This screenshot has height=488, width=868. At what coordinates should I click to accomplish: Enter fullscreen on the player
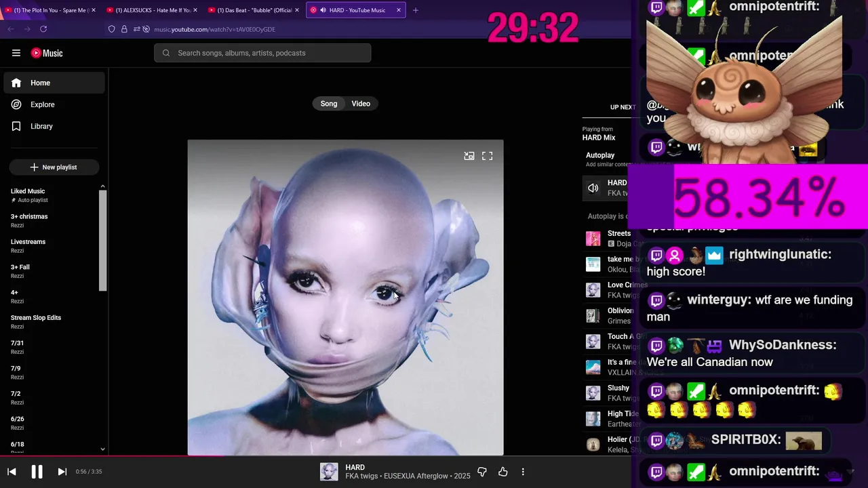click(x=488, y=156)
